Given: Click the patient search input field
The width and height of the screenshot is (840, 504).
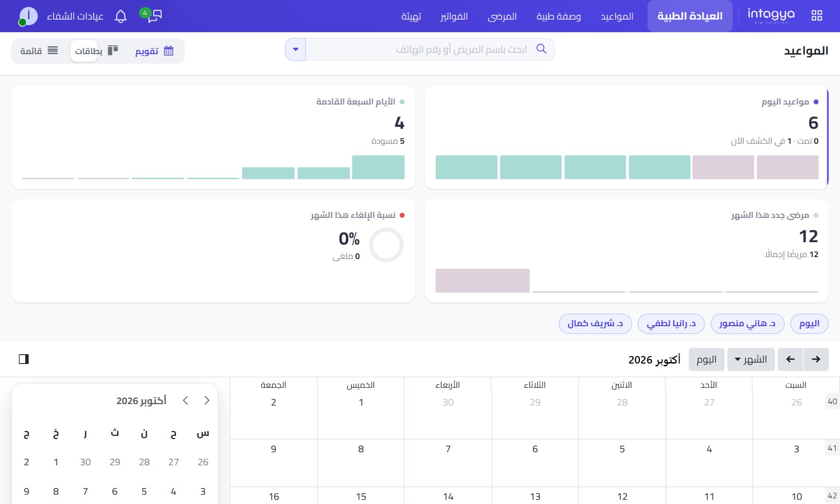Looking at the screenshot, I should pyautogui.click(x=420, y=49).
